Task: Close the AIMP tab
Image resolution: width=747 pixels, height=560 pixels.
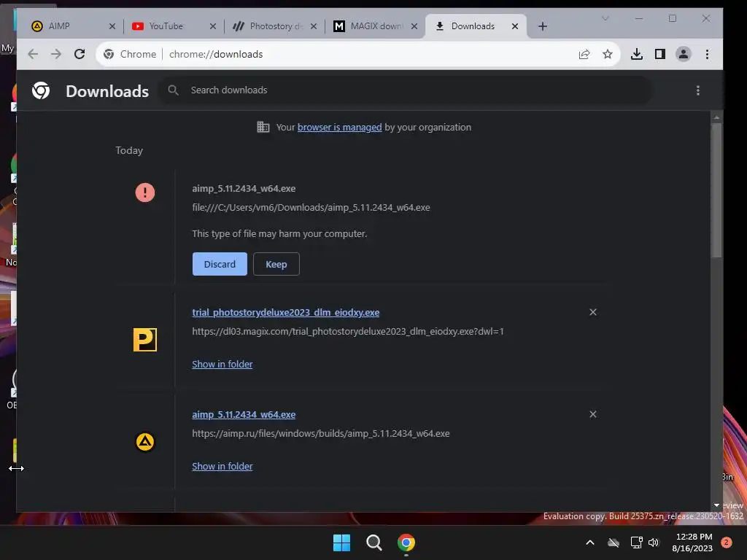Action: (x=112, y=26)
